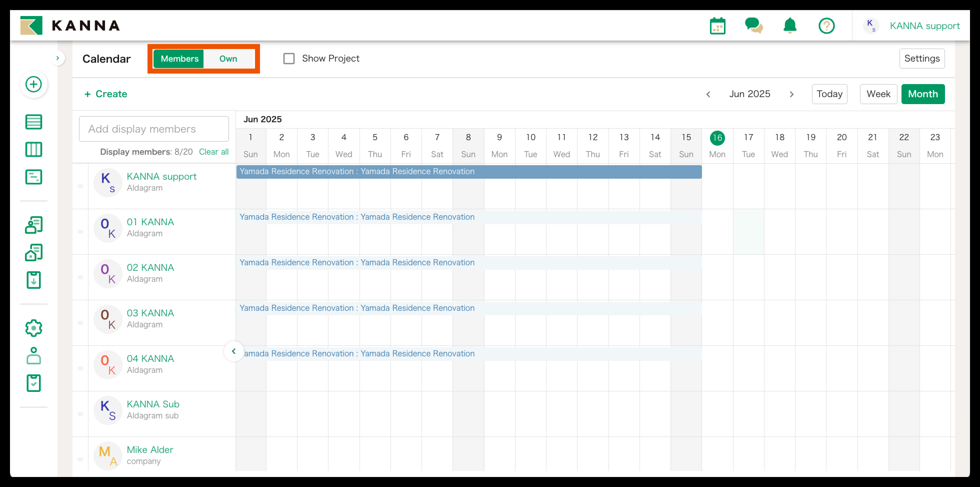Open the chat messages icon
This screenshot has height=487, width=980.
tap(753, 26)
